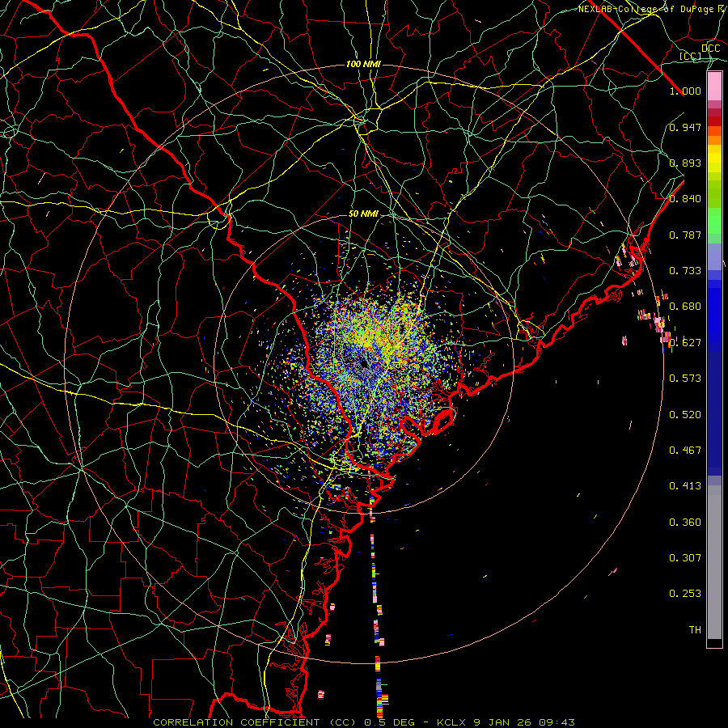Pick the gray swatch near colorbar bottom
The width and height of the screenshot is (728, 728).
coord(714,562)
